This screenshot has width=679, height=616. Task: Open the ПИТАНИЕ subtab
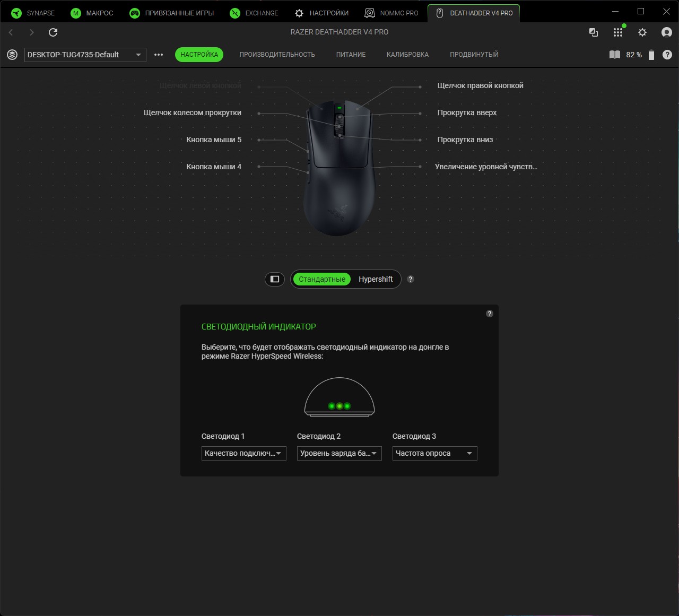tap(351, 55)
